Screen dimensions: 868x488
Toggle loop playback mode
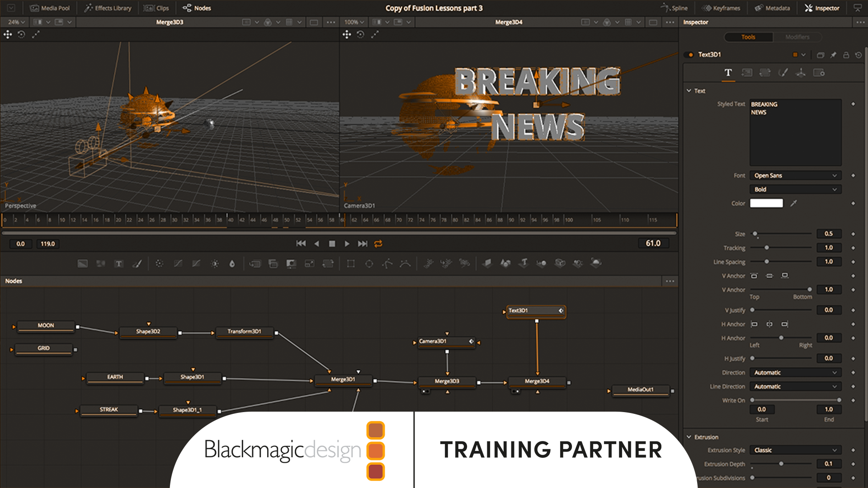[378, 244]
